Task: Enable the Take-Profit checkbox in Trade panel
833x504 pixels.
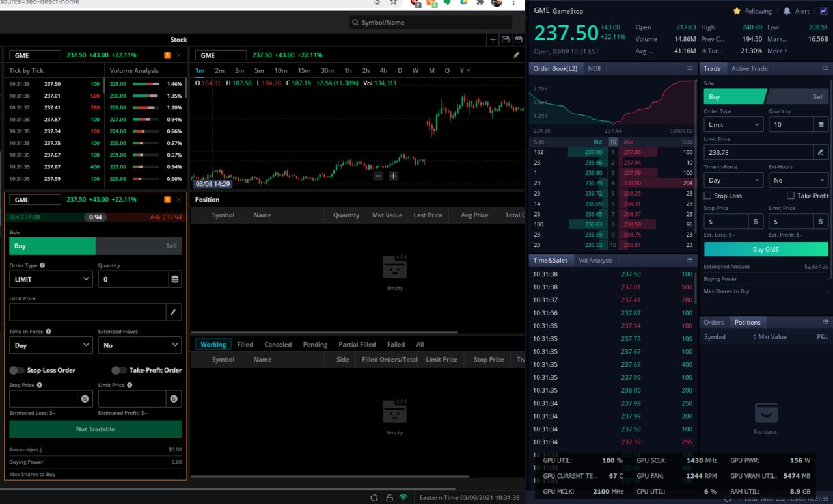Action: point(790,196)
